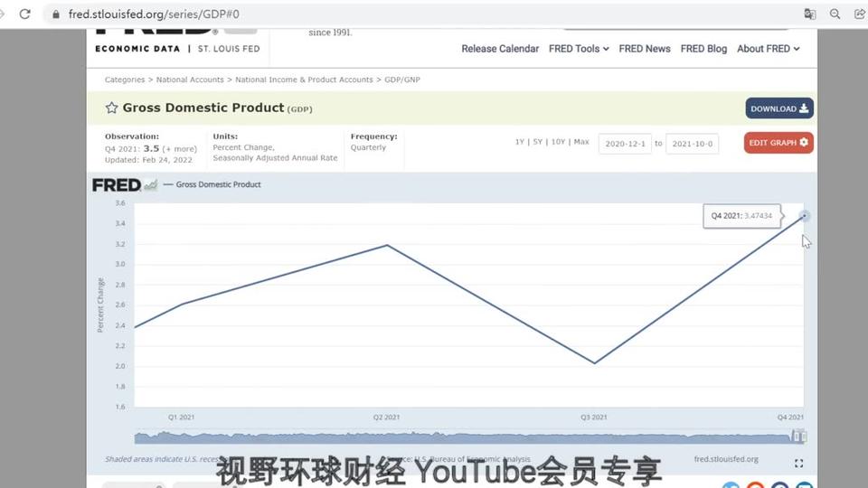Click the site lock icon in address bar

pos(56,14)
